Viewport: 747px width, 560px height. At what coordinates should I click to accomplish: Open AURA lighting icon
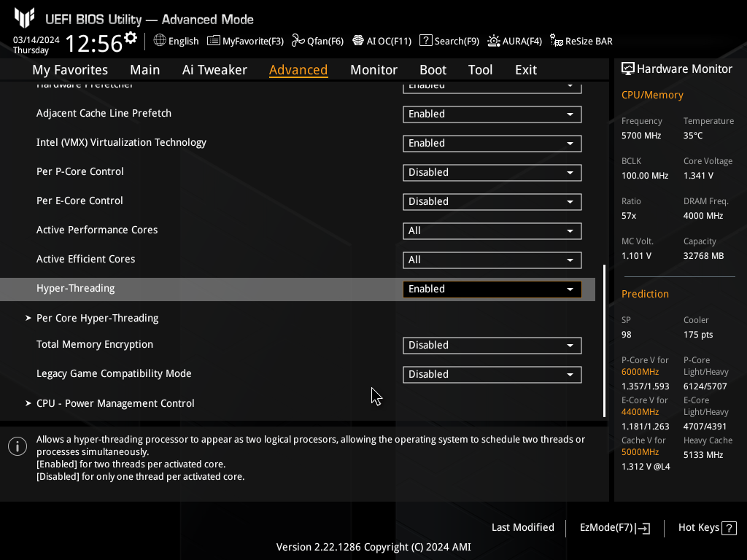[494, 41]
